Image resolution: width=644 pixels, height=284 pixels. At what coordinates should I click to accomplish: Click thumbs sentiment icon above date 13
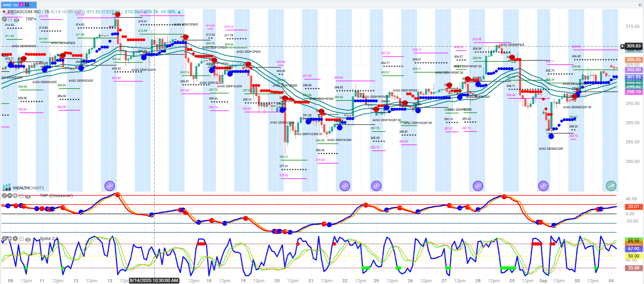click(110, 186)
